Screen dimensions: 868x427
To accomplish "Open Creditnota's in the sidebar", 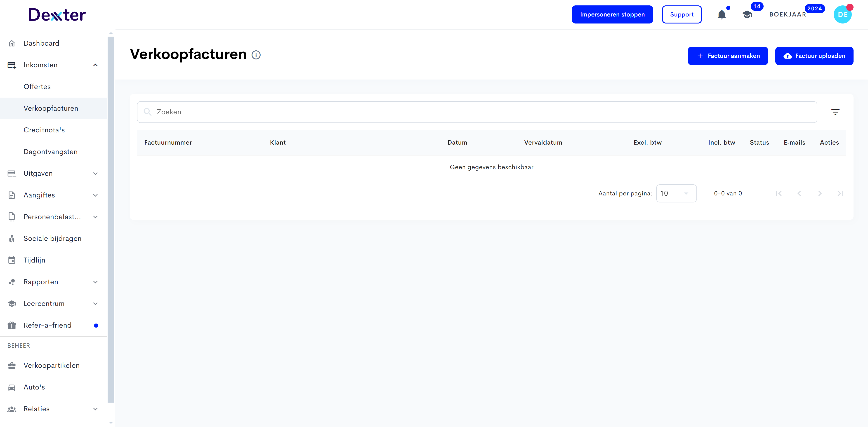I will click(x=44, y=130).
